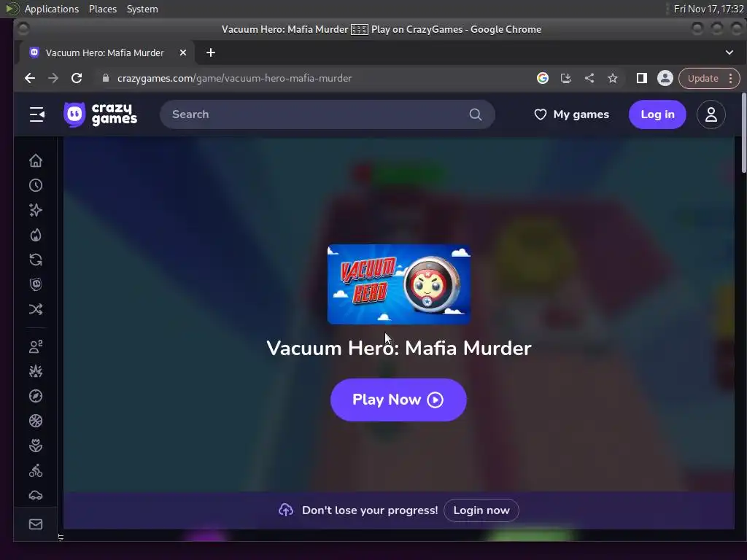Open Updated games refresh icon
This screenshot has height=560, width=747.
36,260
